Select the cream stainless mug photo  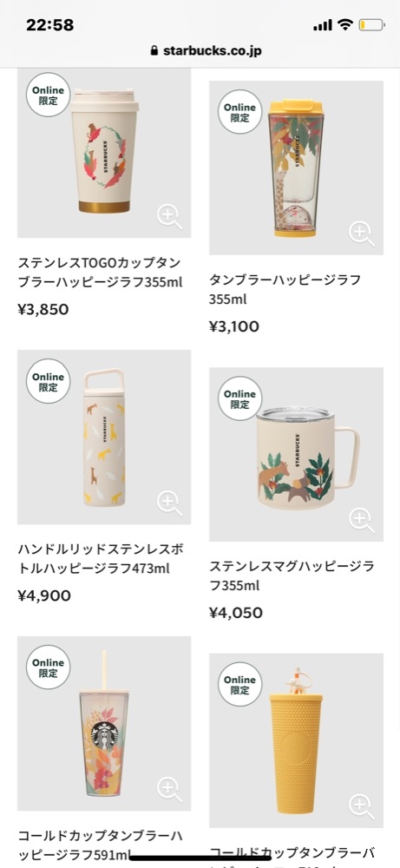coord(296,455)
